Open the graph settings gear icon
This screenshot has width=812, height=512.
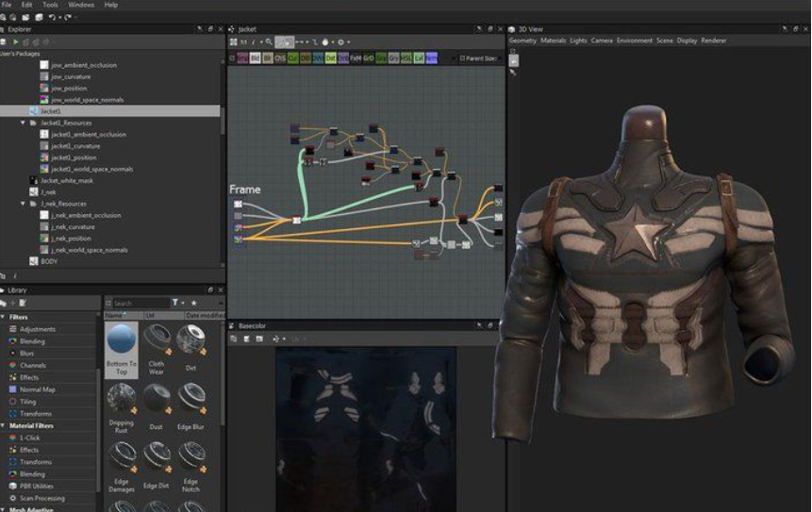pos(340,41)
